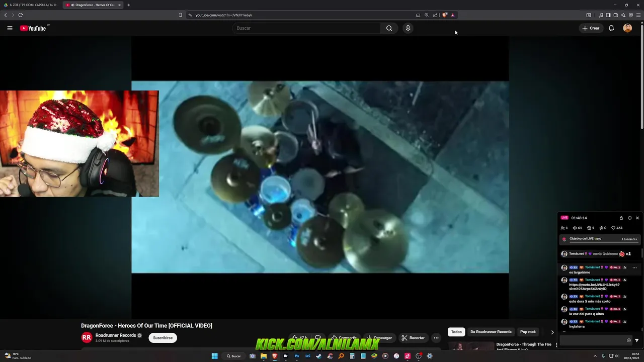Image resolution: width=644 pixels, height=362 pixels.
Task: Open Brave main hamburger menu
Action: click(x=639, y=15)
